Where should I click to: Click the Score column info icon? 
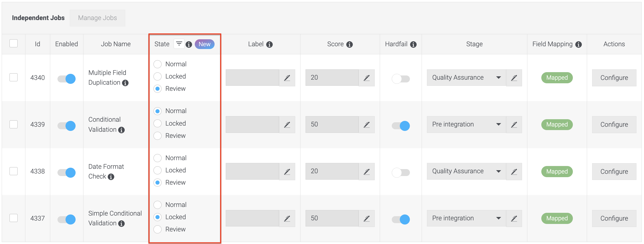[350, 45]
